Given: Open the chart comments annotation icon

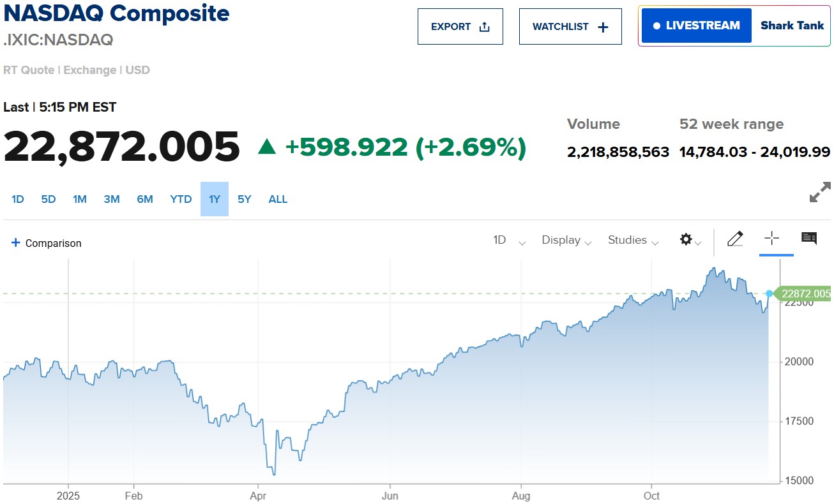Looking at the screenshot, I should pyautogui.click(x=808, y=238).
